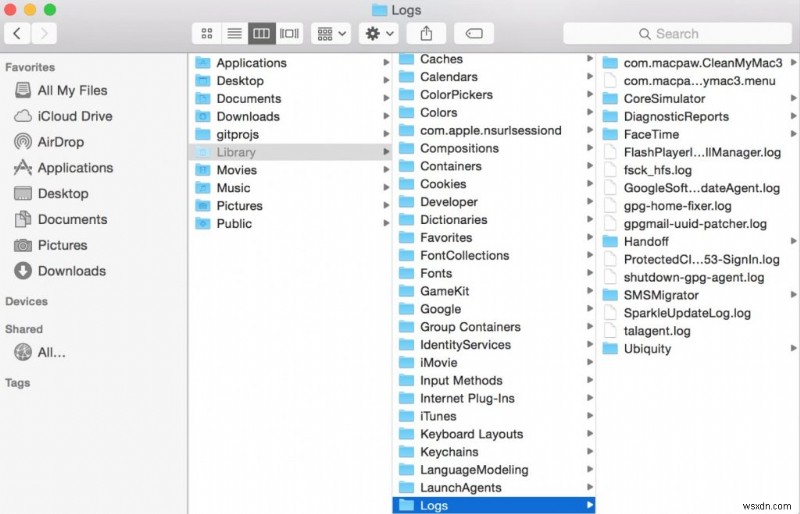Select gpg-home-fixer.log file
Viewport: 800px width, 514px height.
(x=699, y=206)
